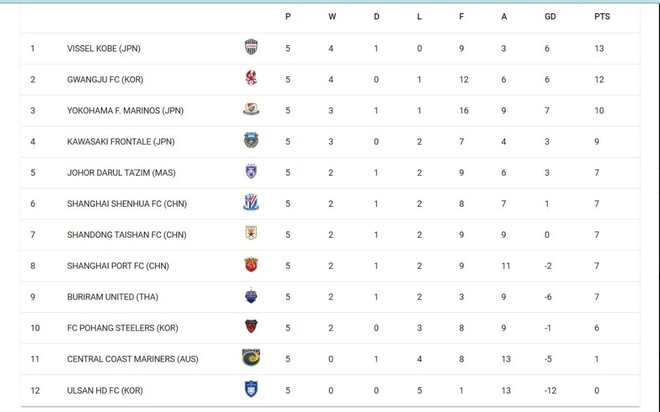Select the PTS column header
This screenshot has height=412, width=660.
601,17
